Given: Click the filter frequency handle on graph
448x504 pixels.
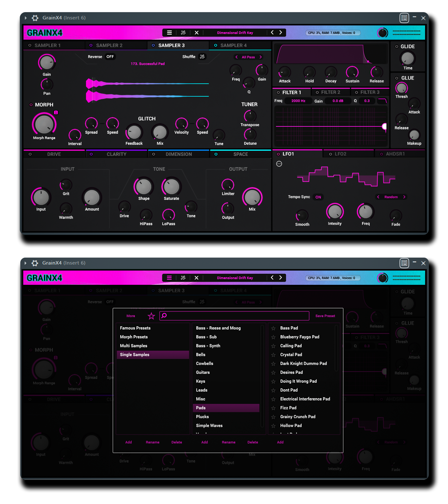Looking at the screenshot, I should coord(384,126).
